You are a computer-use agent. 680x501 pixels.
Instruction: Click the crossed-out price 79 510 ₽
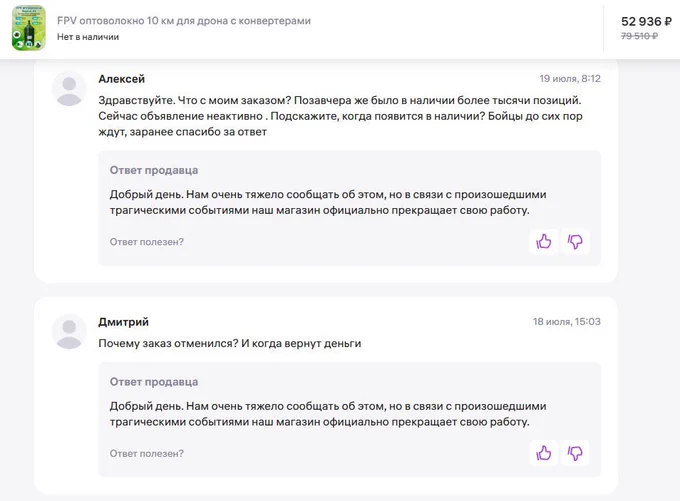(x=639, y=36)
